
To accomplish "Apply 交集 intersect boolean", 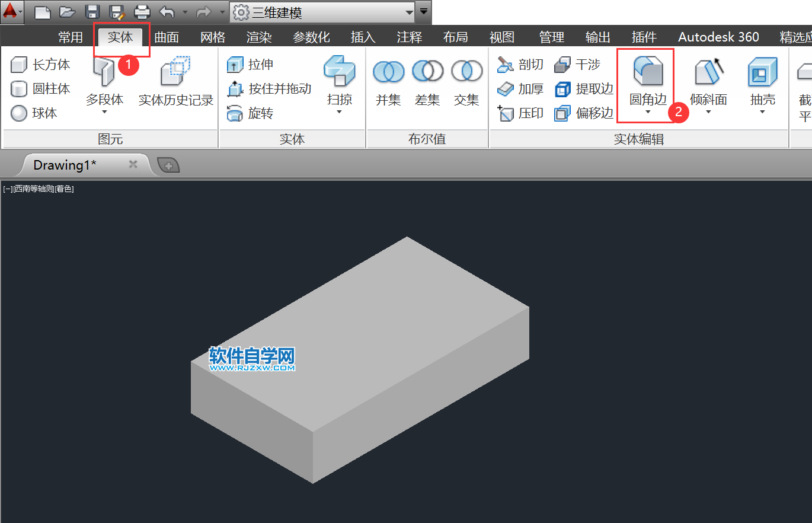I will point(466,82).
